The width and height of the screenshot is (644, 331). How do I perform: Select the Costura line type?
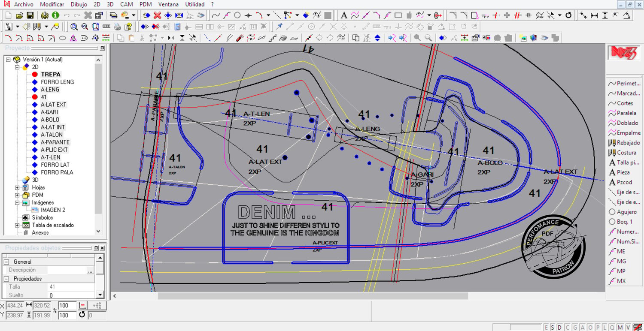tap(623, 153)
